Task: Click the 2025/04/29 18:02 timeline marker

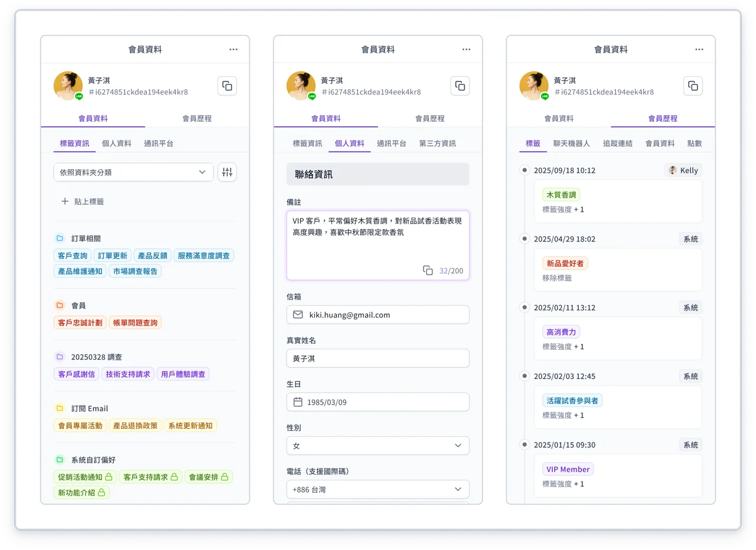Action: click(x=524, y=239)
